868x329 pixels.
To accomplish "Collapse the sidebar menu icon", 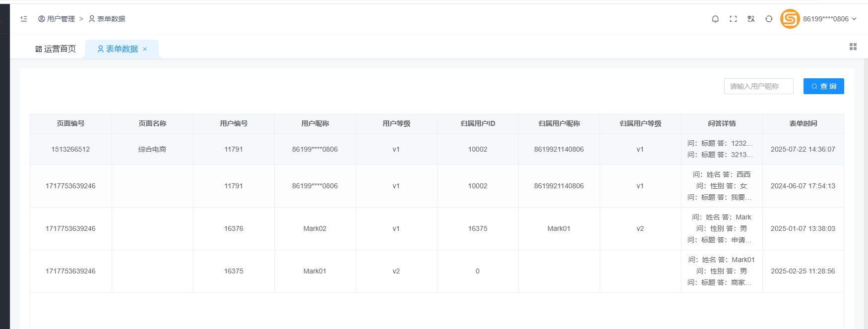I will point(24,19).
